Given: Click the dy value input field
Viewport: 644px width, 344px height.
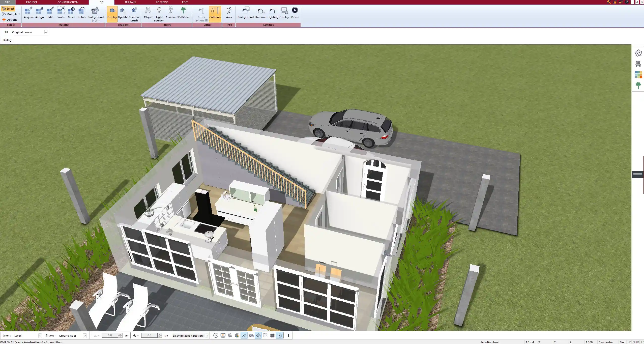Looking at the screenshot, I should 149,335.
